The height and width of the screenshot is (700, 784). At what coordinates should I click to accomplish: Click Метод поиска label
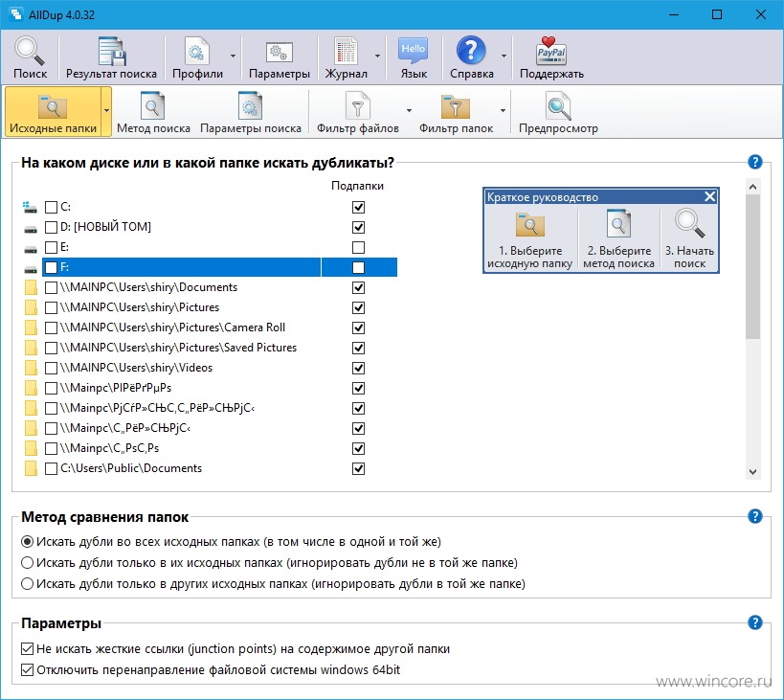153,128
